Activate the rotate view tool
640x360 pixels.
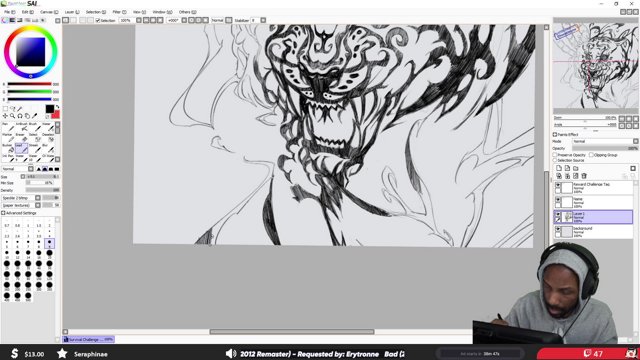click(x=20, y=116)
